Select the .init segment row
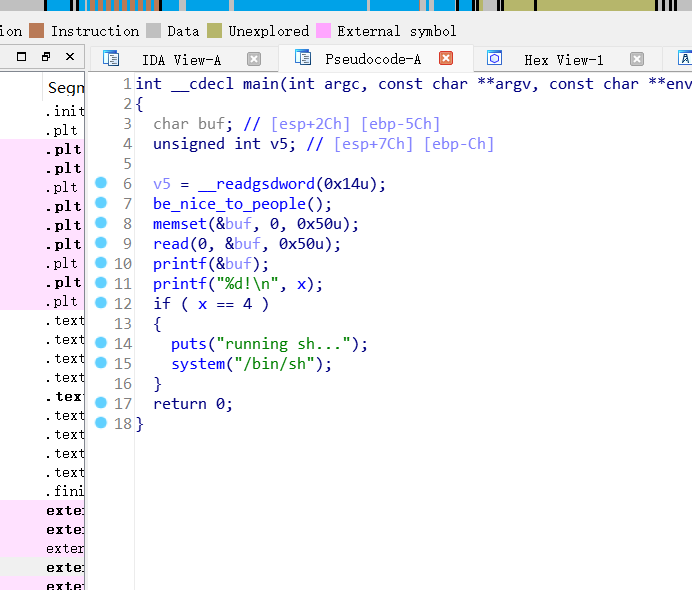 pyautogui.click(x=42, y=111)
